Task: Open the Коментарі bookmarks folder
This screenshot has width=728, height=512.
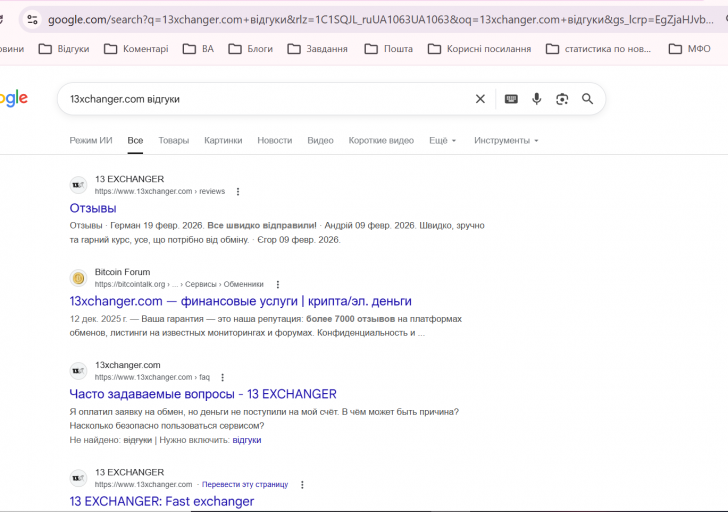Action: point(136,49)
